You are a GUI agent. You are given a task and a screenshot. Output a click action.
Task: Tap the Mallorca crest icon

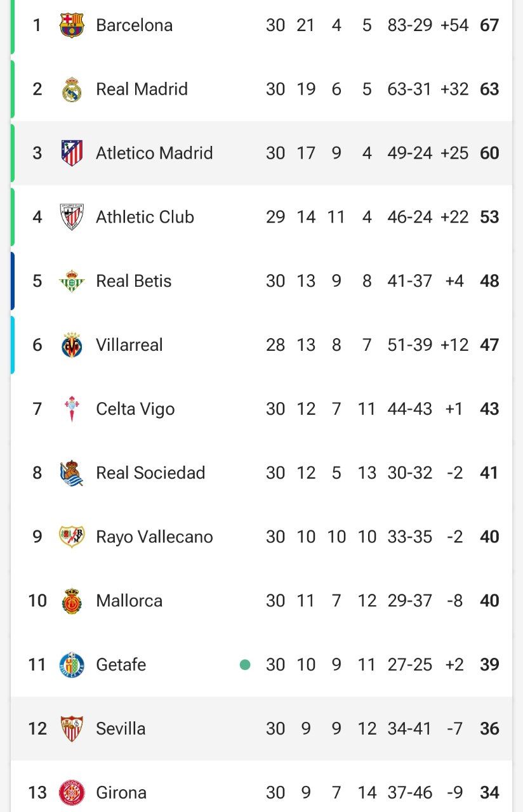(72, 601)
